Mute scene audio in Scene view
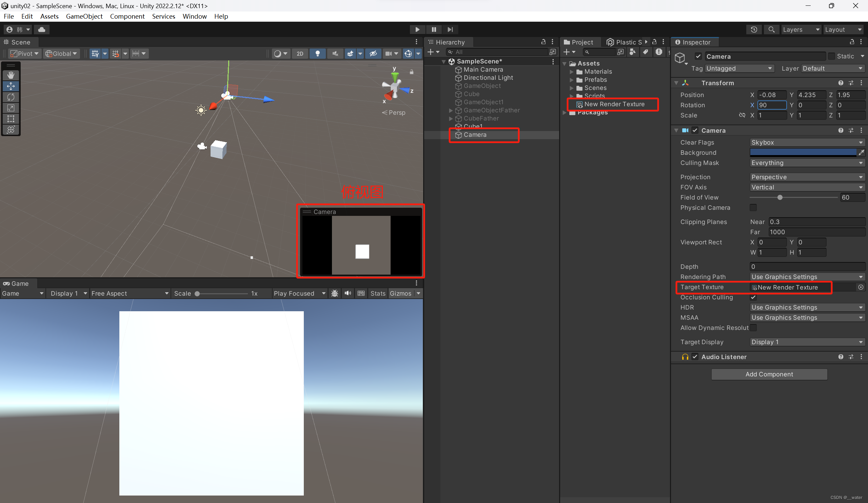Screen dimensions: 868x503 [x=334, y=53]
